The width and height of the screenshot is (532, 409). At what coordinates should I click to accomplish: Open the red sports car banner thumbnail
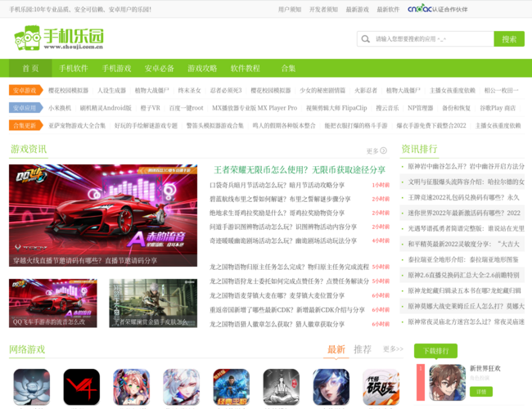tap(102, 215)
